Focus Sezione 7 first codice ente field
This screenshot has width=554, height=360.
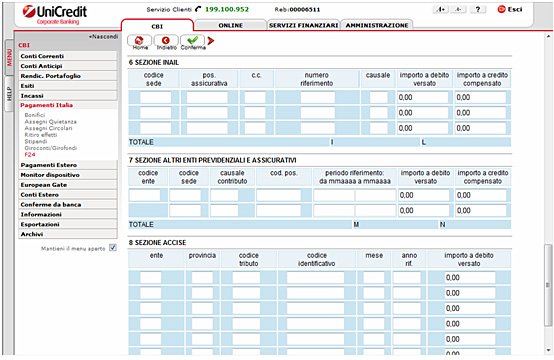click(x=144, y=195)
